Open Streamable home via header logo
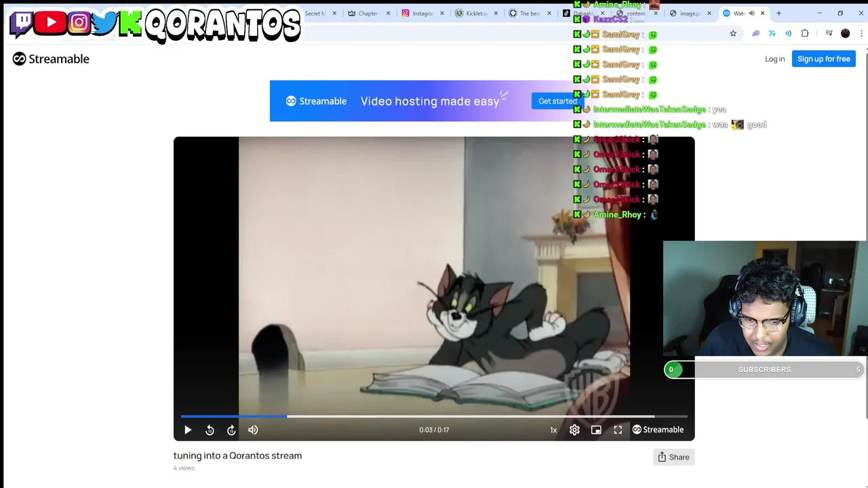The image size is (868, 488). tap(51, 59)
